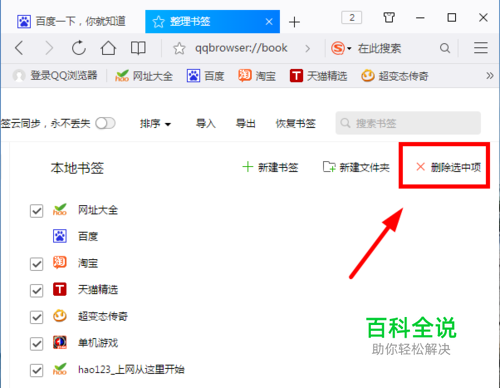
Task: Uncheck the 单机游戏 bookmark checkbox
Action: [x=36, y=344]
